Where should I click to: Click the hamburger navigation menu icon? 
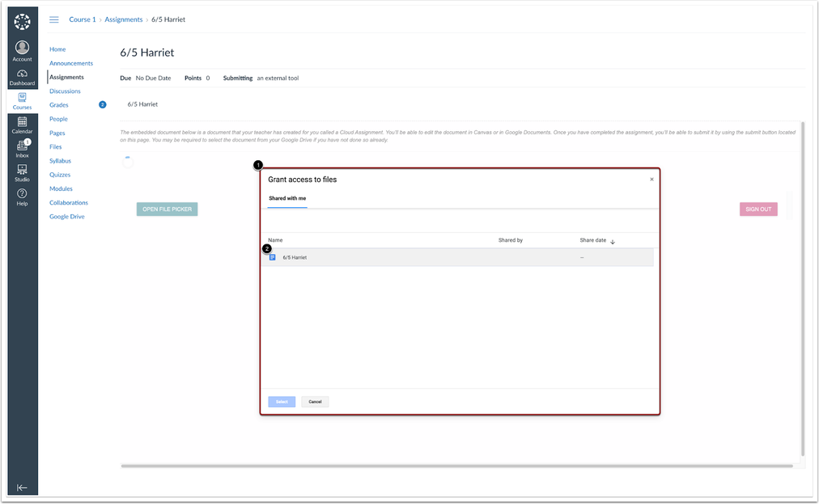coord(54,19)
